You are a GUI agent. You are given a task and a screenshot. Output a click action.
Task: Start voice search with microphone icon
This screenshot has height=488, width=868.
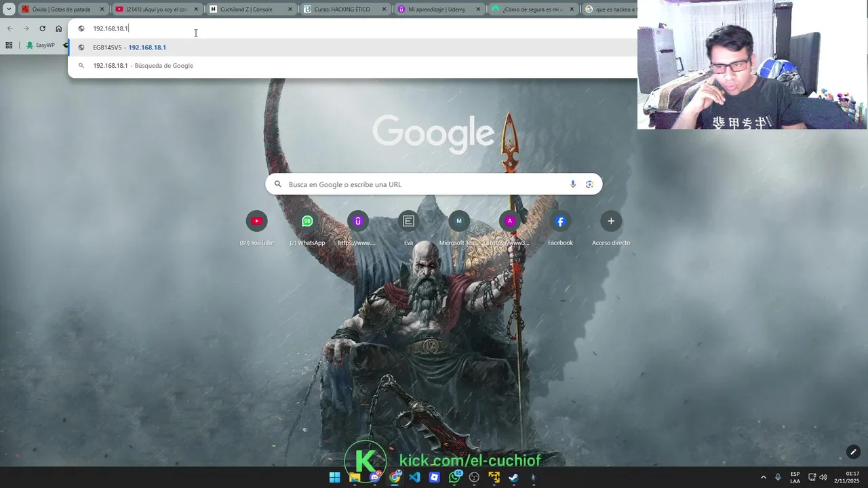573,184
